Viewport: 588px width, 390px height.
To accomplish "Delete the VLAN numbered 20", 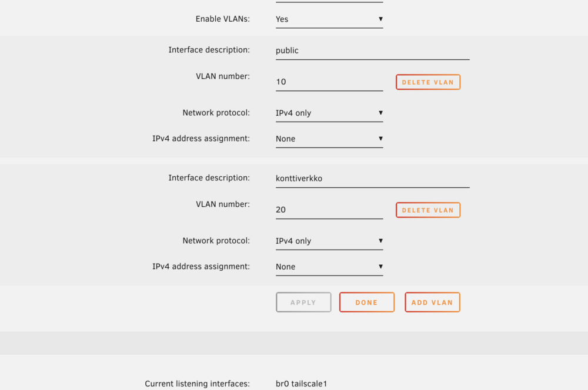I will [x=428, y=210].
